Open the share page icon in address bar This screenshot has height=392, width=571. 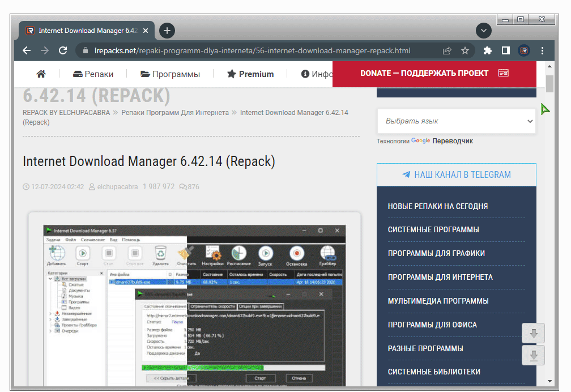click(x=447, y=50)
